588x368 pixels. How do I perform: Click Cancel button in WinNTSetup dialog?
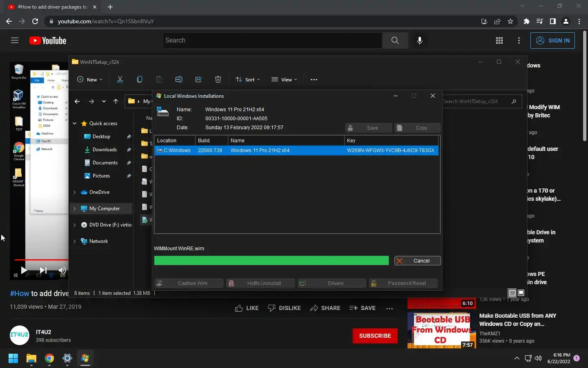pos(417,261)
